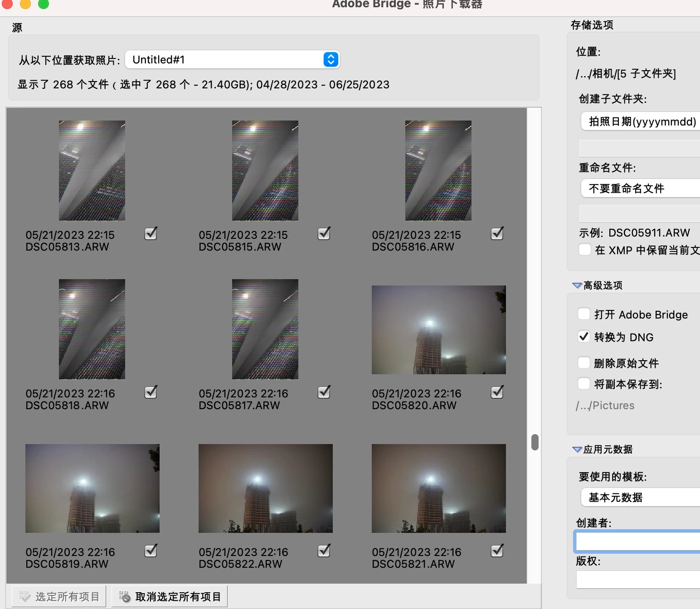Click the file count status text
Viewport: 700px width, 609px height.
[x=204, y=85]
